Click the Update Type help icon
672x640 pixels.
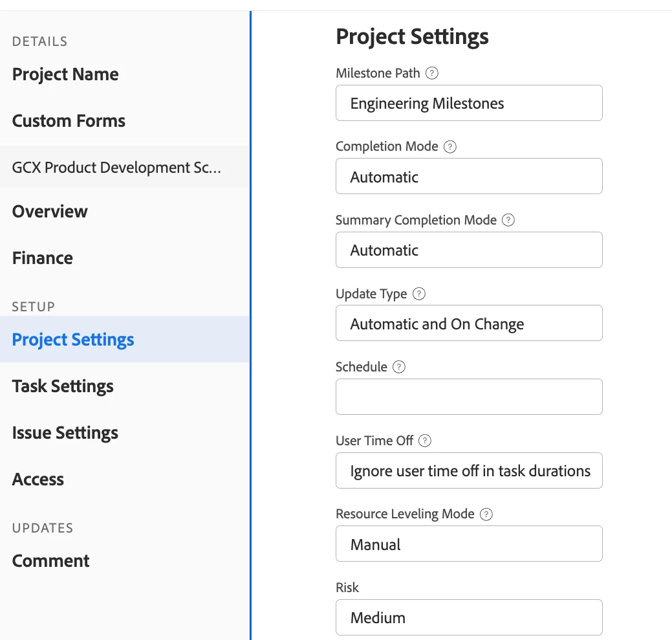point(419,294)
